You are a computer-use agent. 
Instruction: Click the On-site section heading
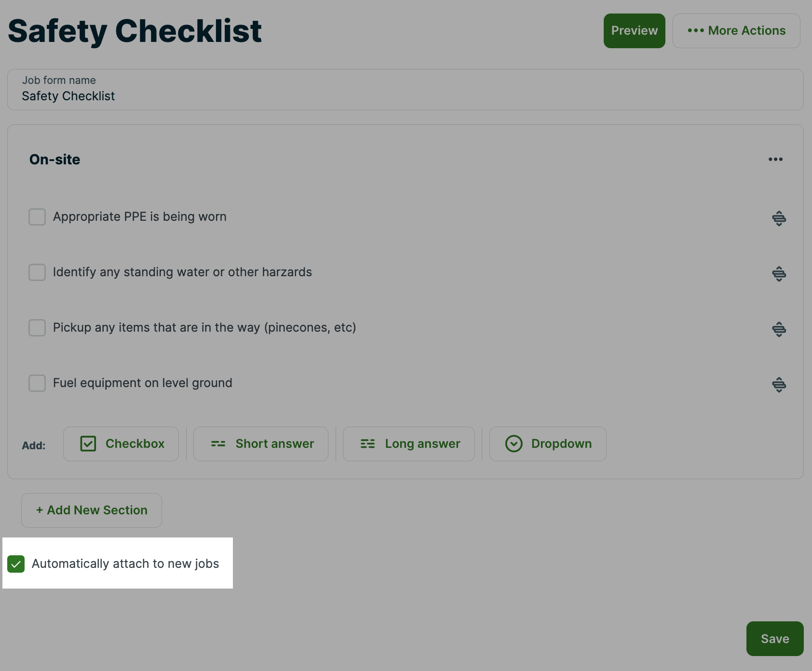click(x=55, y=160)
